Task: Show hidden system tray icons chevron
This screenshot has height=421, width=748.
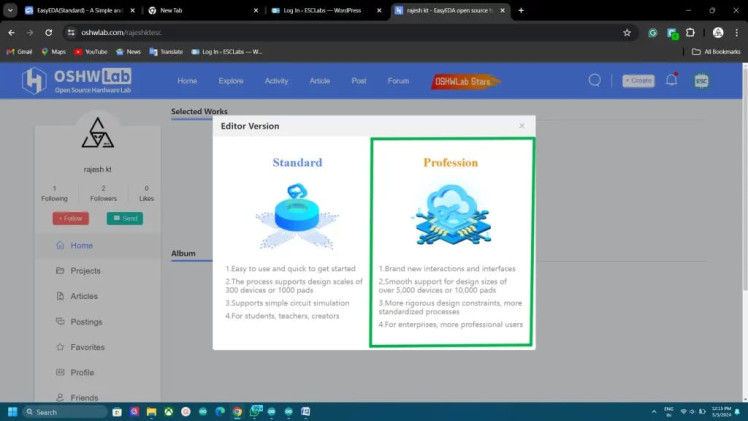Action: pos(654,411)
